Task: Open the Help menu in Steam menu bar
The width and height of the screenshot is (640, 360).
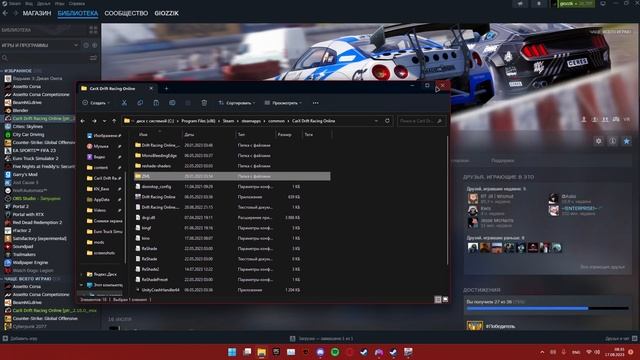Action: tap(77, 3)
